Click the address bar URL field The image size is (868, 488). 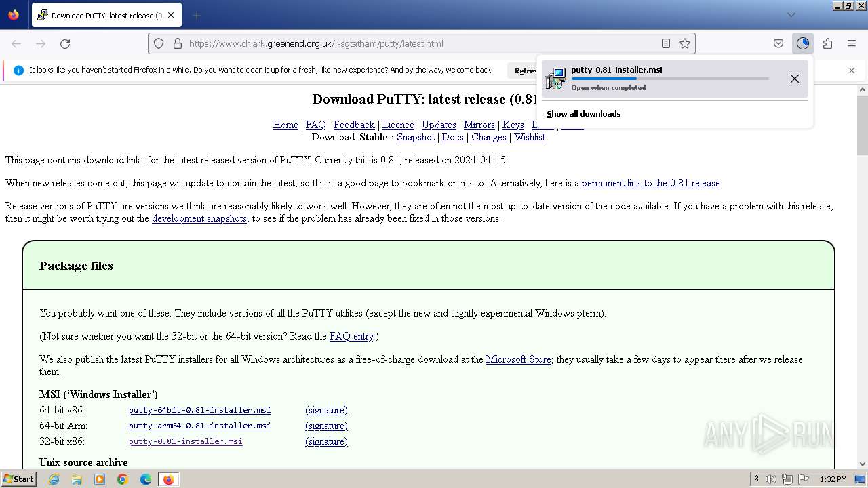420,43
